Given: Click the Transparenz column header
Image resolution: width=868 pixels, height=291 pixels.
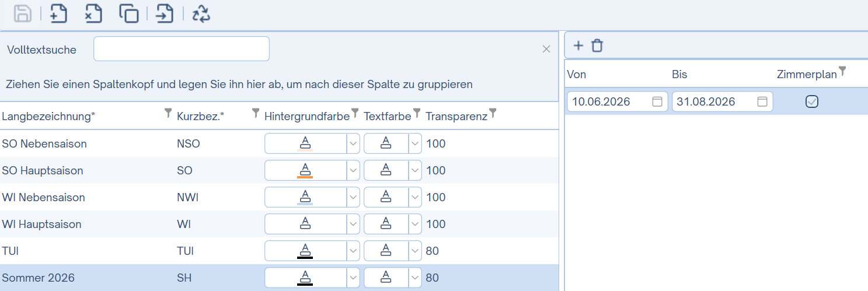Looking at the screenshot, I should point(456,116).
